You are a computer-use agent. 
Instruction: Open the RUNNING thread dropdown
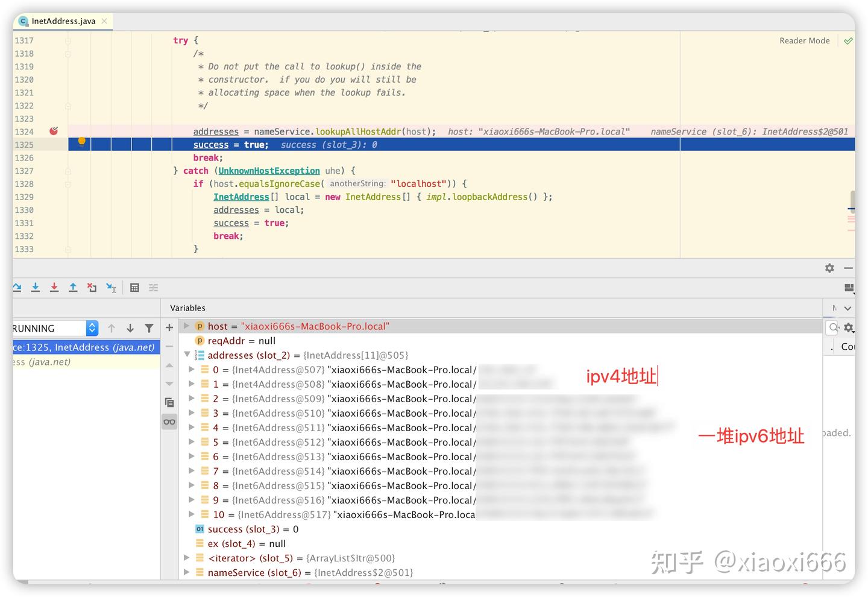[91, 328]
